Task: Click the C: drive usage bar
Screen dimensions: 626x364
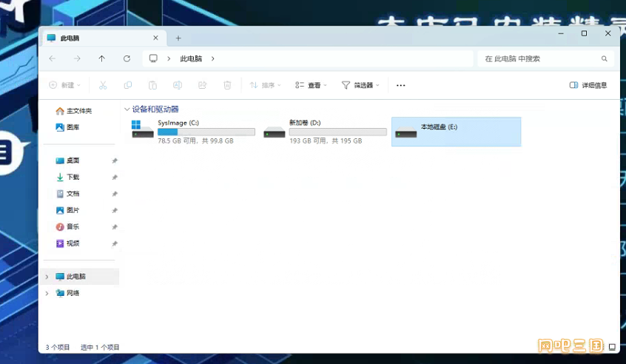Action: 206,132
